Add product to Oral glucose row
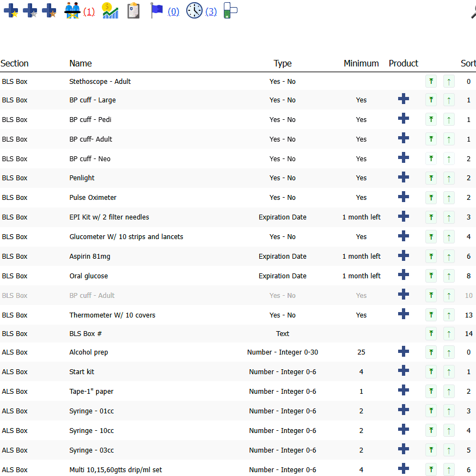476x476 pixels. coord(404,274)
